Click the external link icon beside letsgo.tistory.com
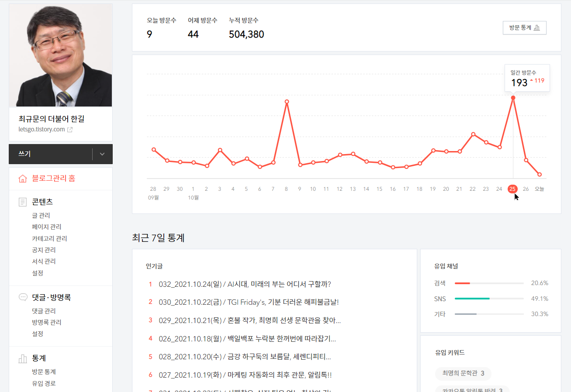571x392 pixels. coord(70,130)
